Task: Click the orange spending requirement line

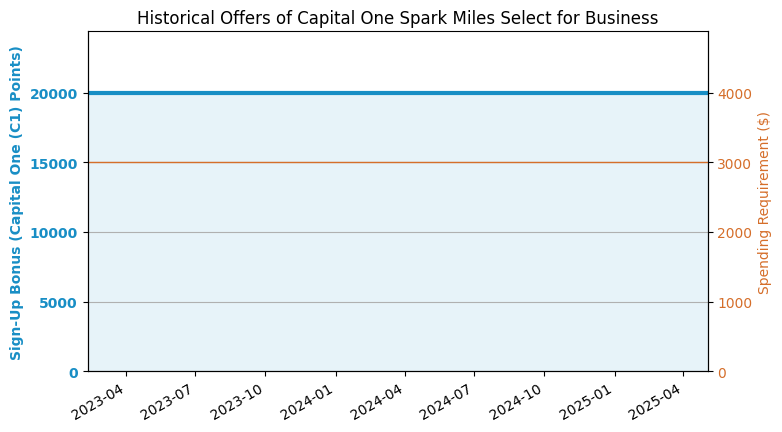Action: pos(398,162)
